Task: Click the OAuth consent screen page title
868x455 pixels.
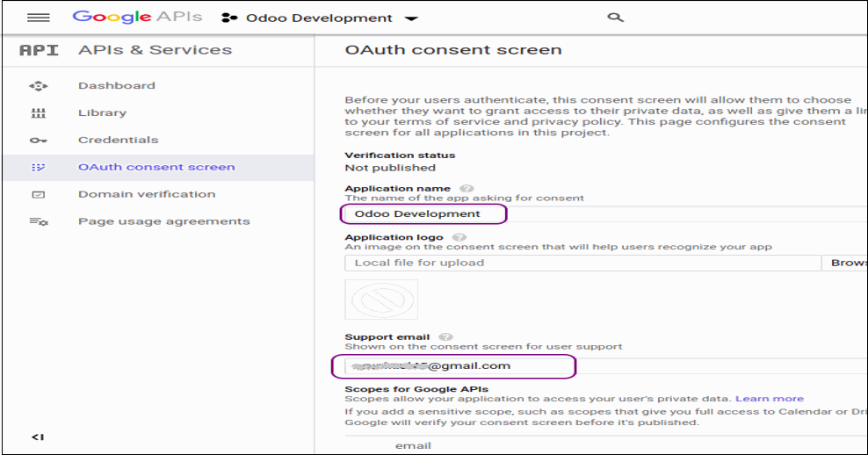Action: (453, 50)
